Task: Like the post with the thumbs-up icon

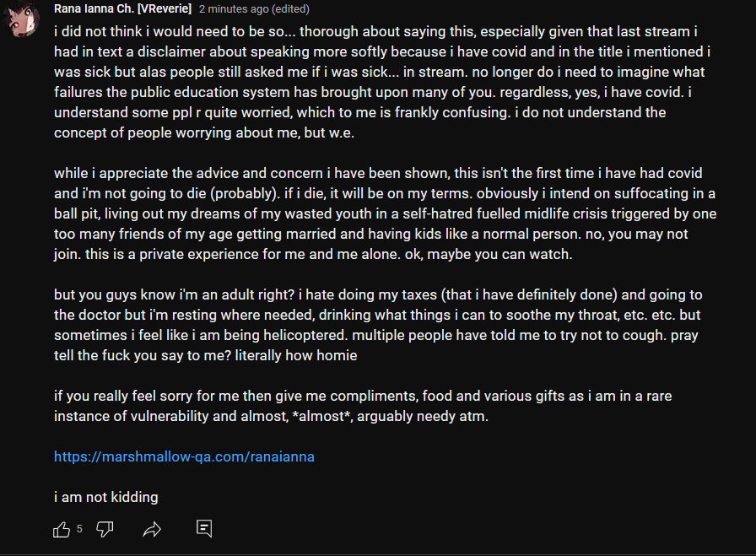Action: tap(62, 530)
